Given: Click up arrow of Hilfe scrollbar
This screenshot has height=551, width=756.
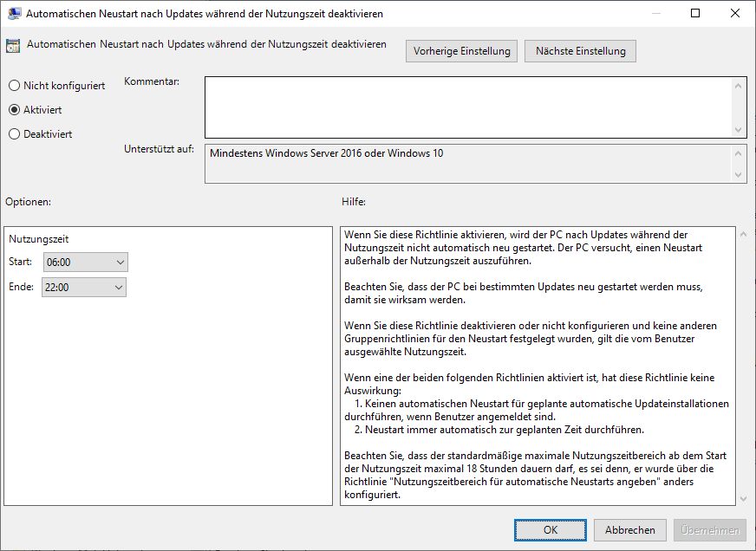Looking at the screenshot, I should pyautogui.click(x=743, y=235).
